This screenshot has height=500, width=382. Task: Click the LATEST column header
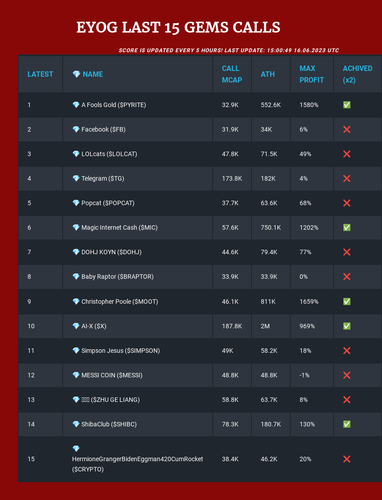40,74
